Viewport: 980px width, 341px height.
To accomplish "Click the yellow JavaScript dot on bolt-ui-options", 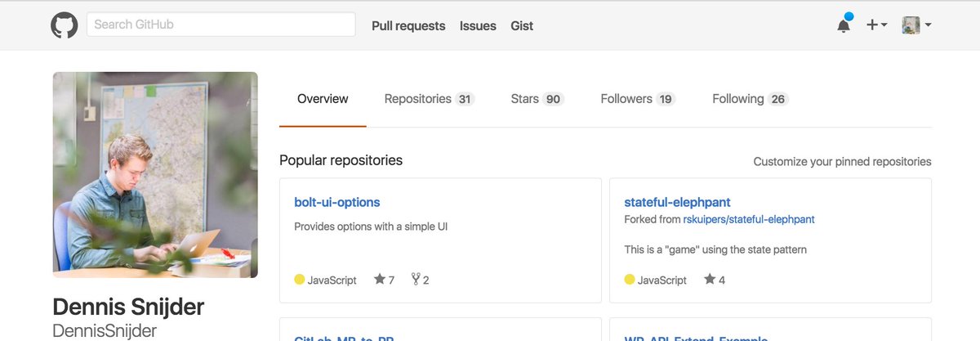I will point(300,280).
